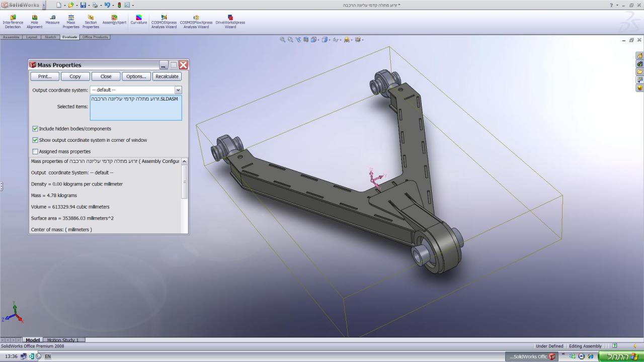Expand the SolidWorks menu flyout arrow
The width and height of the screenshot is (644, 362).
click(x=43, y=5)
